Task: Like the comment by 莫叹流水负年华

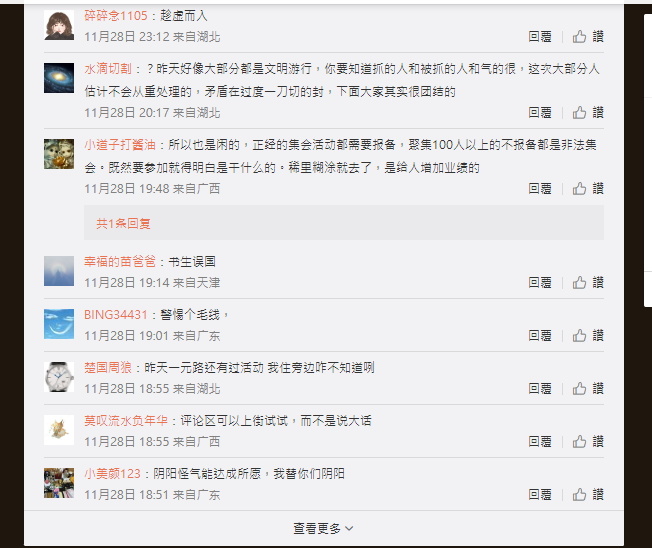Action: point(588,442)
